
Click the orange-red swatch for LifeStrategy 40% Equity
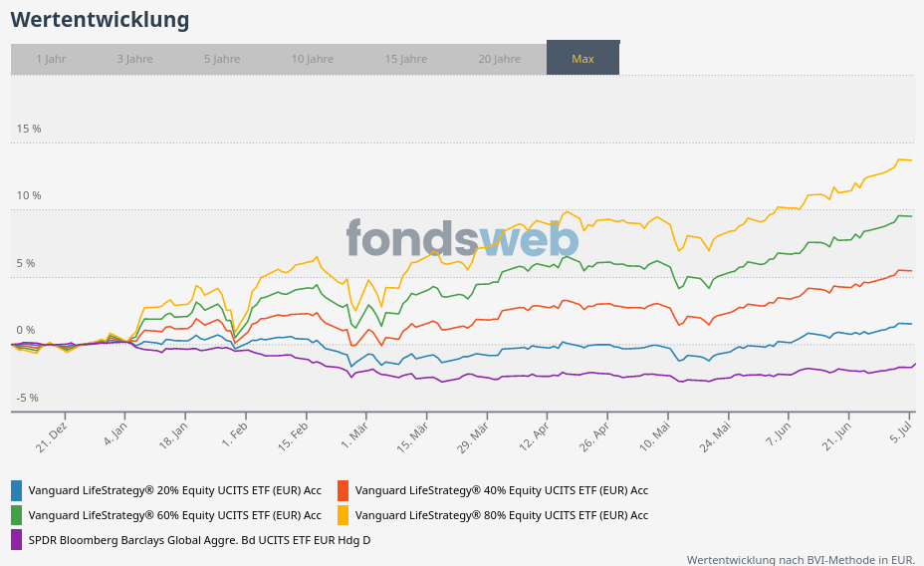pos(343,490)
